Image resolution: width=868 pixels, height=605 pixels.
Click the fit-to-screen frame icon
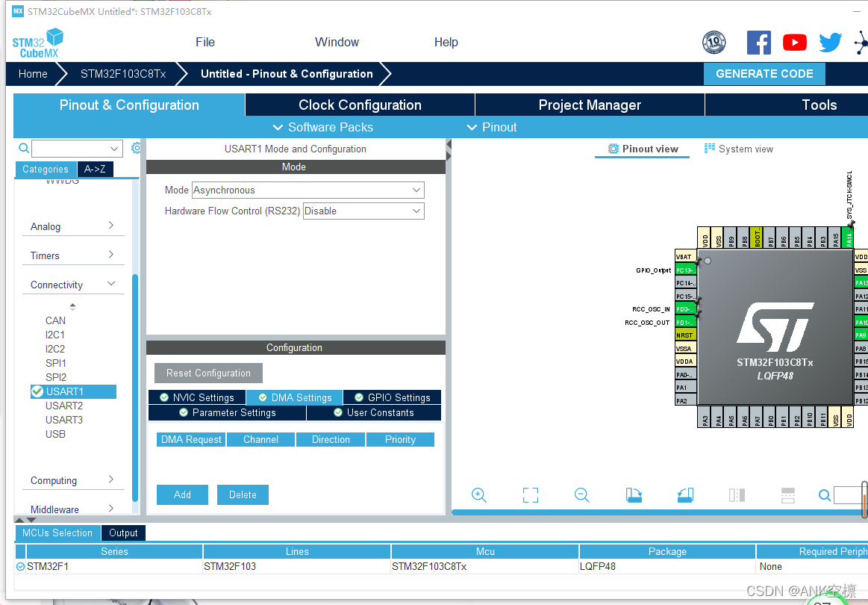pyautogui.click(x=531, y=494)
